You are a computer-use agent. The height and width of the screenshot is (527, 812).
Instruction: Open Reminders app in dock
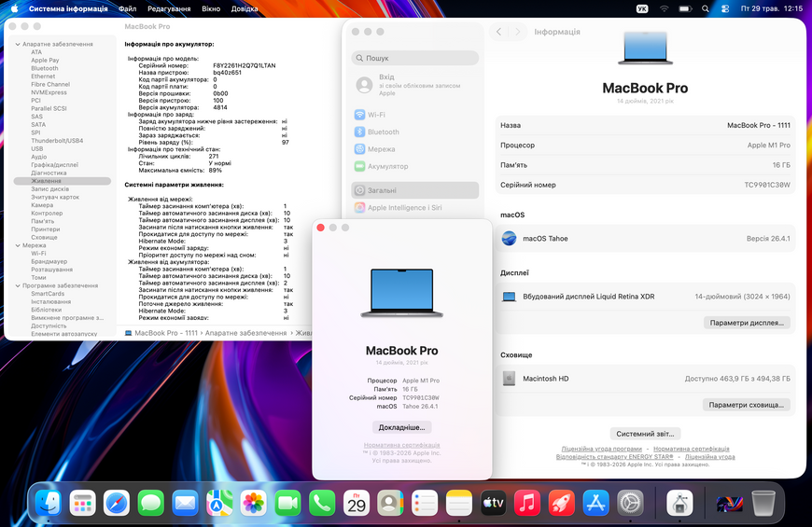(425, 503)
